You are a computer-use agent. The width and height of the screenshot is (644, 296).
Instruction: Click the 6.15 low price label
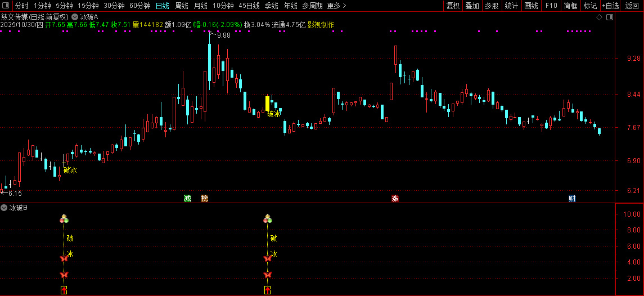15,193
